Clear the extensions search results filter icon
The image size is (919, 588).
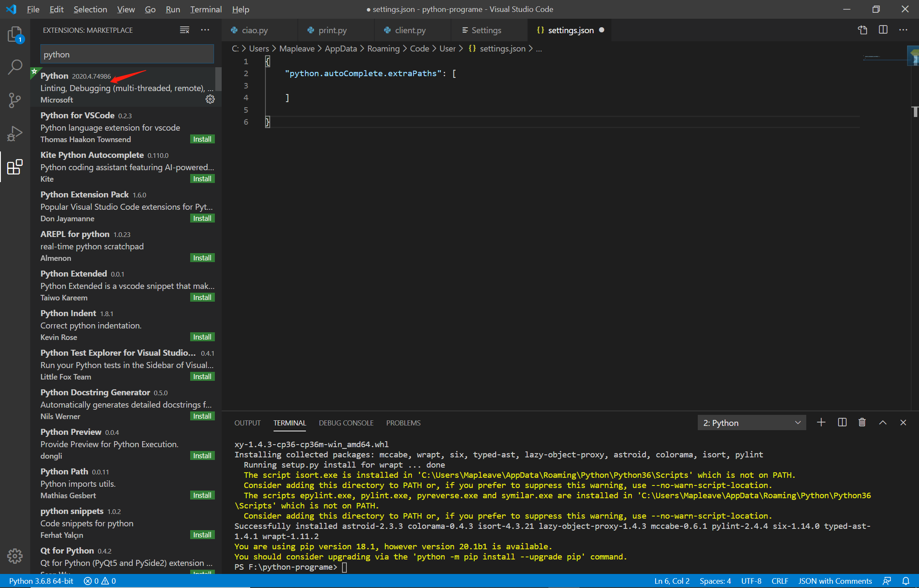184,30
